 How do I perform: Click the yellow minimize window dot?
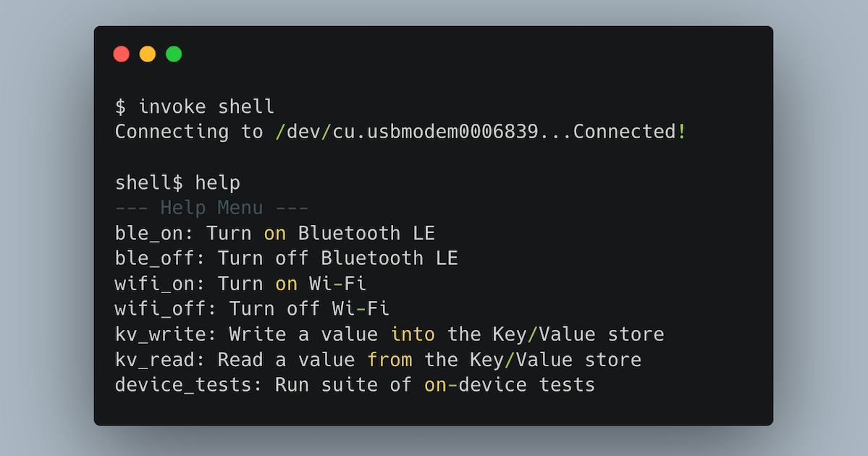[x=147, y=54]
